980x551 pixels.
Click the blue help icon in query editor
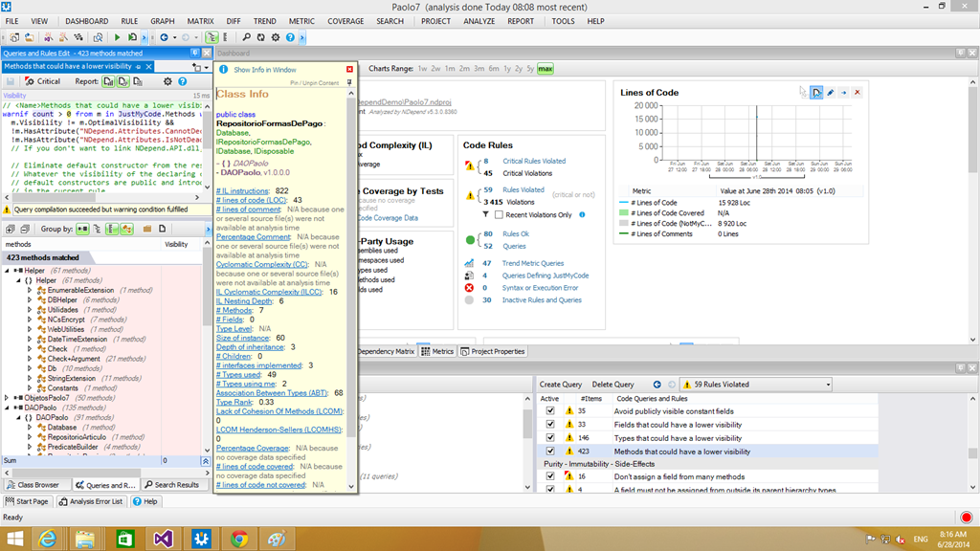pyautogui.click(x=183, y=81)
